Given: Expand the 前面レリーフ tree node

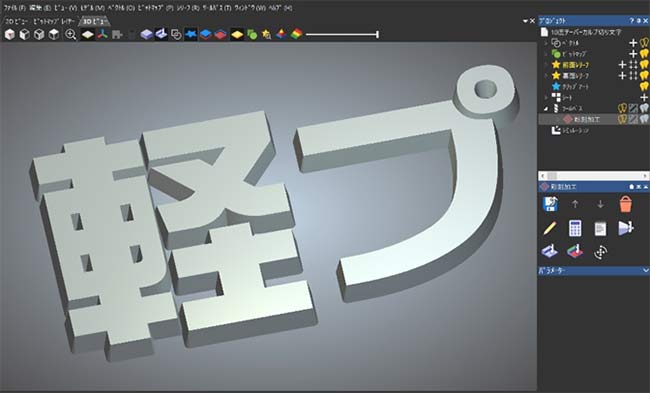Looking at the screenshot, I should [546, 65].
